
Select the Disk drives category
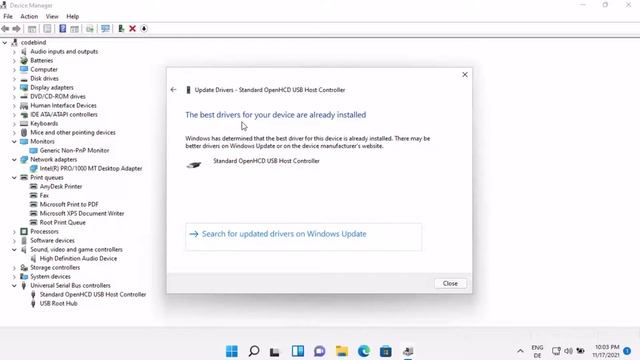[44, 78]
